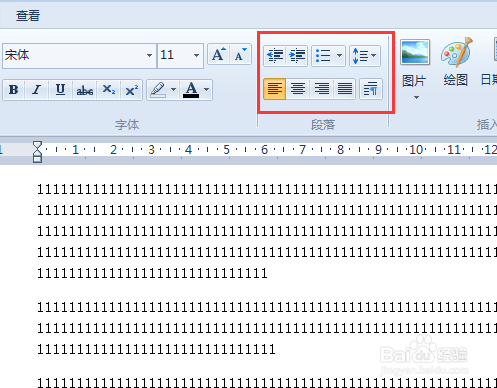Expand the font size dropdown arrow
The height and width of the screenshot is (388, 497).
tap(196, 55)
